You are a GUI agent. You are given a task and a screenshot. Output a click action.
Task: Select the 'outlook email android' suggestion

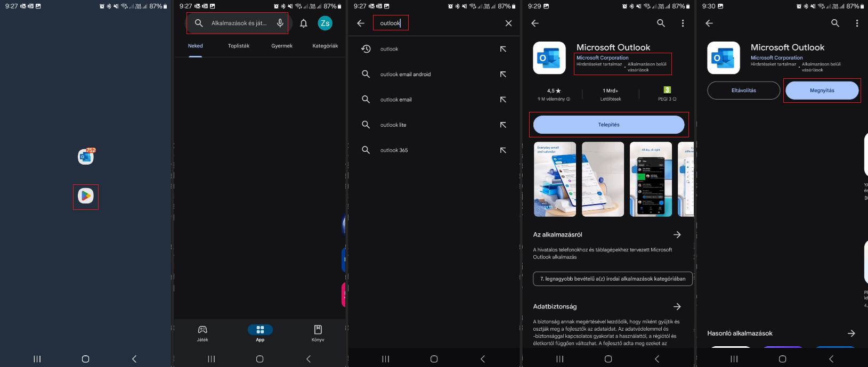405,74
